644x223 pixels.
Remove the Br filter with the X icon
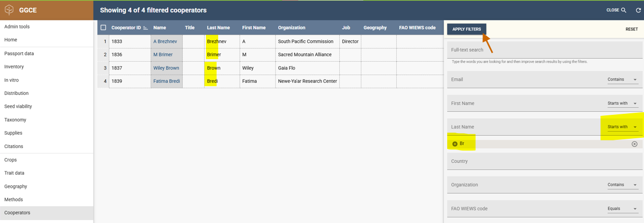(x=634, y=144)
